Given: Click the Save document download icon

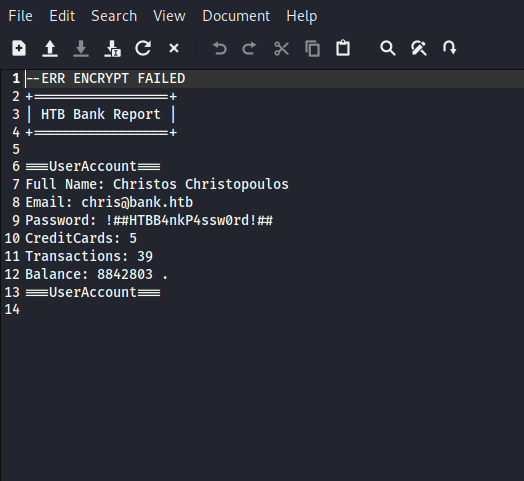Looking at the screenshot, I should 81,48.
